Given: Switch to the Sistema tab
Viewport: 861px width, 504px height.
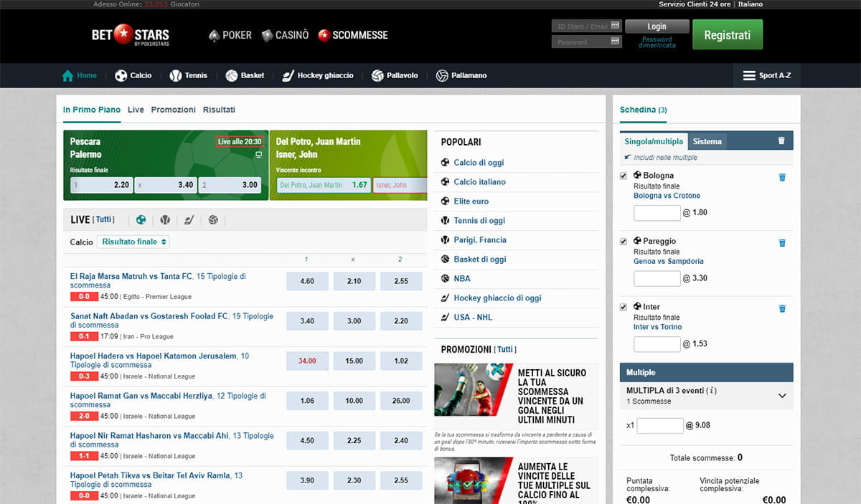Looking at the screenshot, I should coord(707,141).
